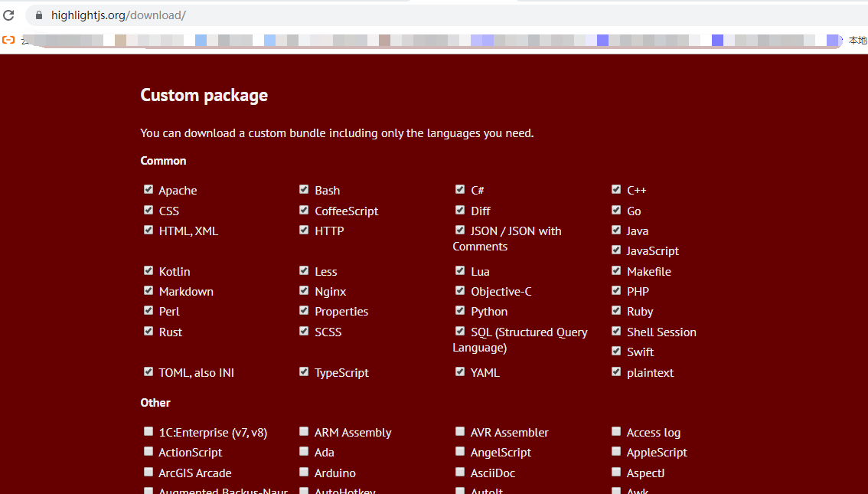Deselect the Makefile checkbox
This screenshot has width=868, height=494.
coord(616,270)
